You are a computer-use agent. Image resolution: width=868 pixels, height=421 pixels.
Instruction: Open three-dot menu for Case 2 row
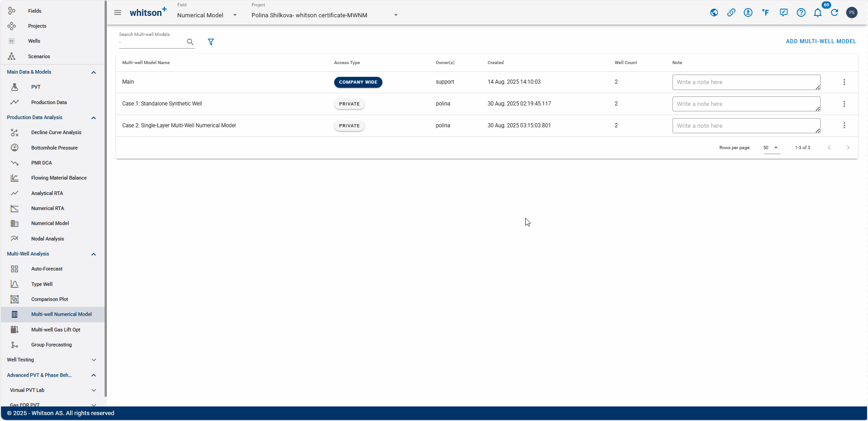[844, 125]
